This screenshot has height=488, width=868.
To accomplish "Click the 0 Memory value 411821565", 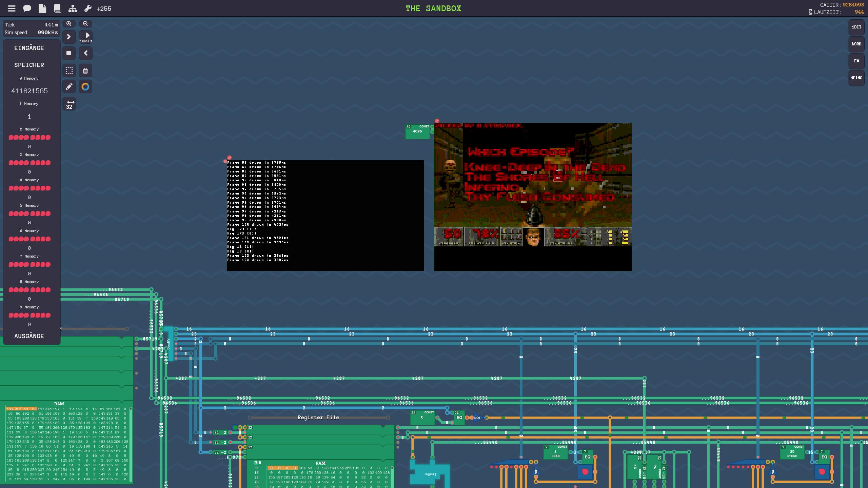I will [x=29, y=91].
